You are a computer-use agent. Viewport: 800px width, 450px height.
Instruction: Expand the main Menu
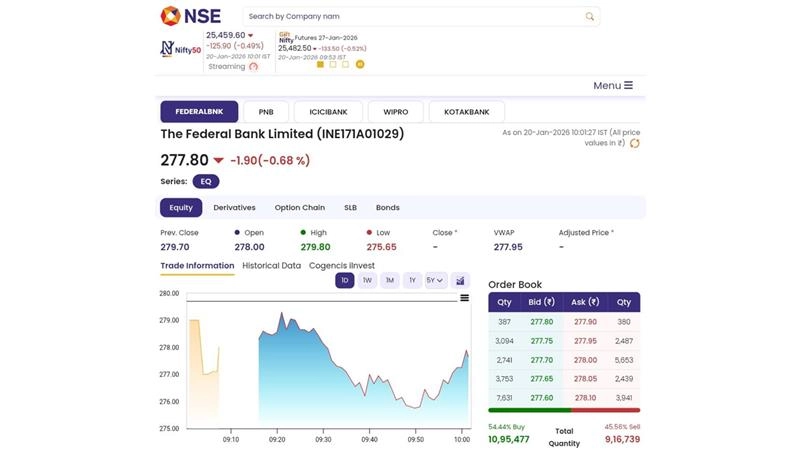(612, 86)
